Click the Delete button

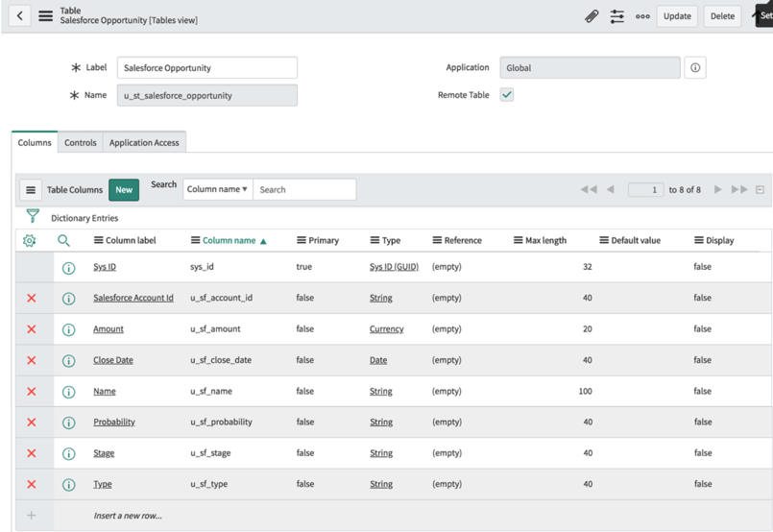pyautogui.click(x=722, y=16)
